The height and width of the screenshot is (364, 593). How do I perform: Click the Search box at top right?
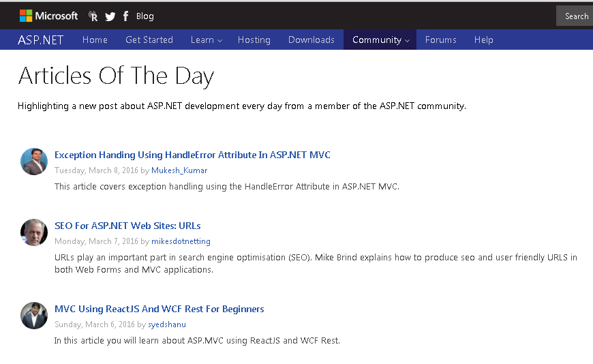click(x=575, y=16)
